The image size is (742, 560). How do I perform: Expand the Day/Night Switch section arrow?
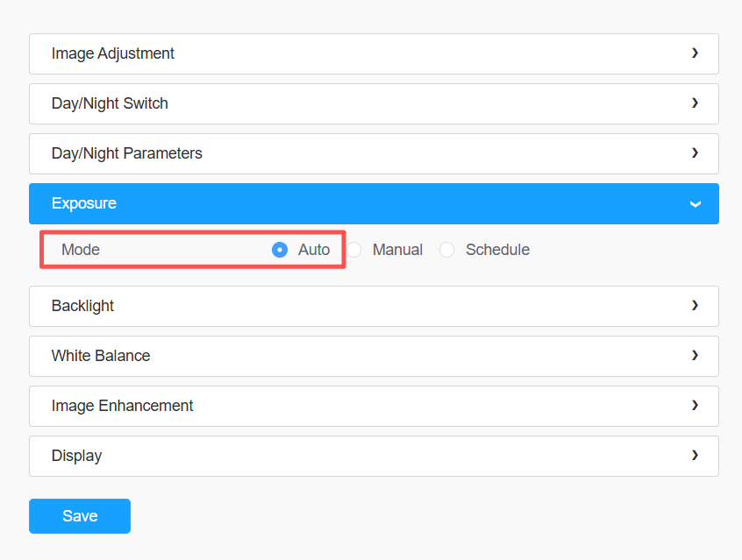pyautogui.click(x=695, y=103)
